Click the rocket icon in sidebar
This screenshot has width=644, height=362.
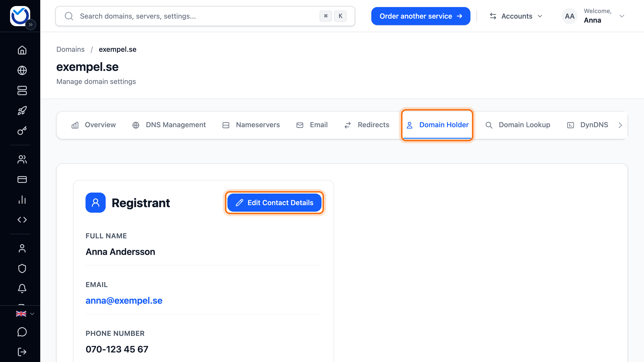[22, 111]
